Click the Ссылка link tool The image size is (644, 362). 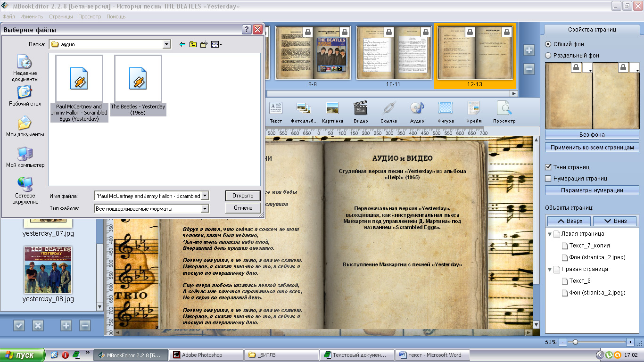388,113
